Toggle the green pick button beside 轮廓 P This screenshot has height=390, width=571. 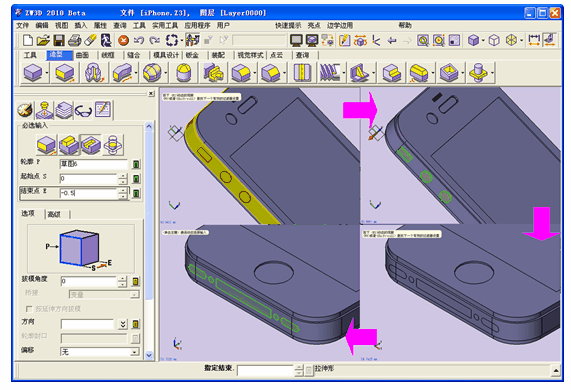coord(136,164)
